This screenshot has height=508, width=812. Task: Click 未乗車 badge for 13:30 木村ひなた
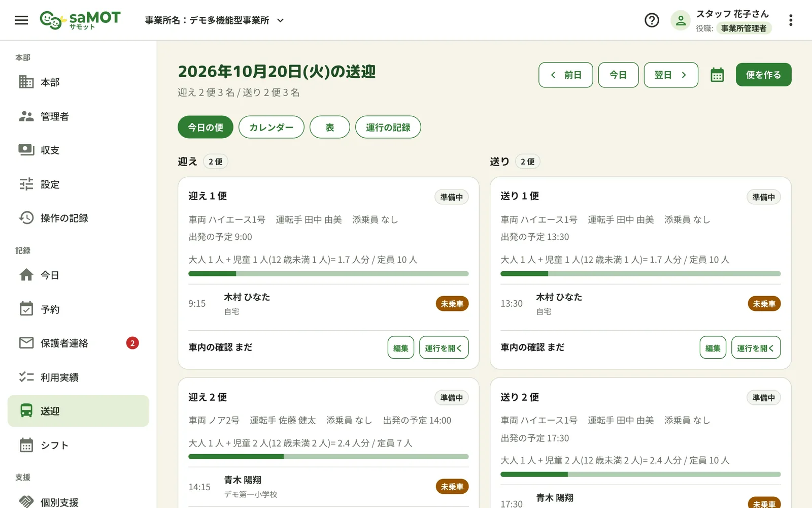764,304
